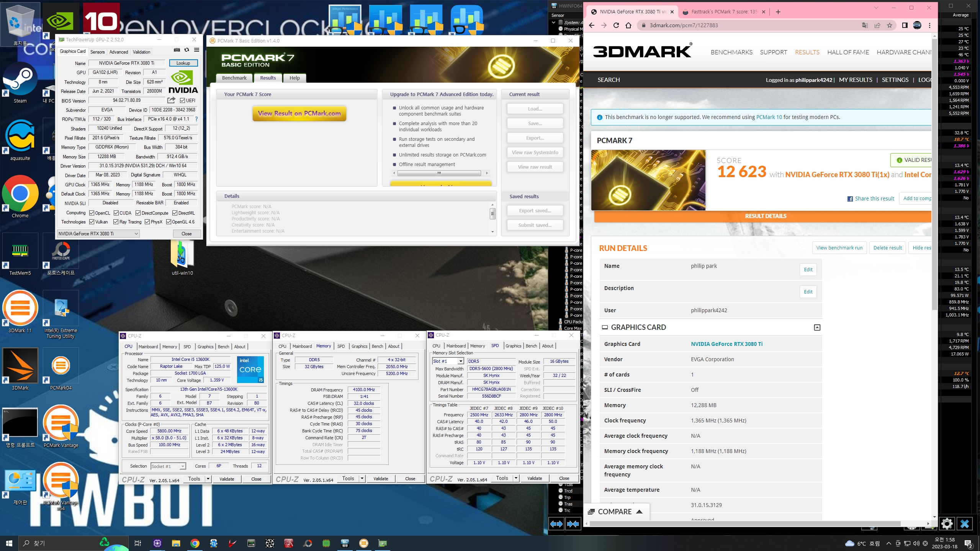Click the Lookup button in GPU-Z

click(x=183, y=63)
